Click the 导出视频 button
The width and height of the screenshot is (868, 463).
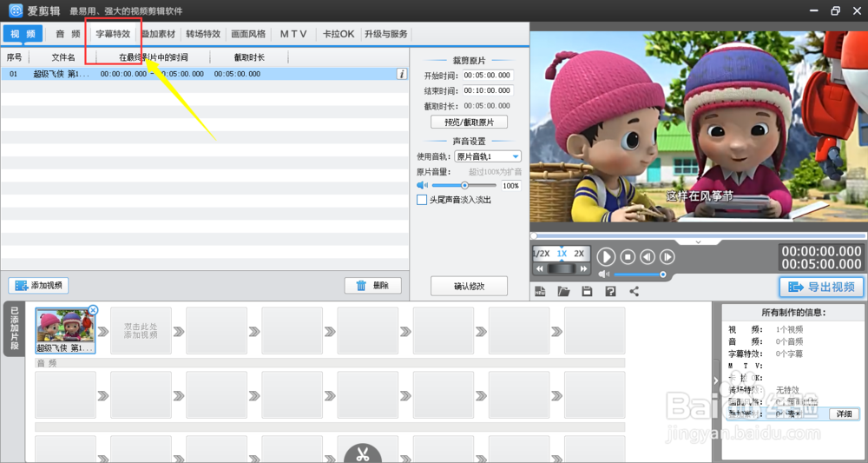[821, 287]
